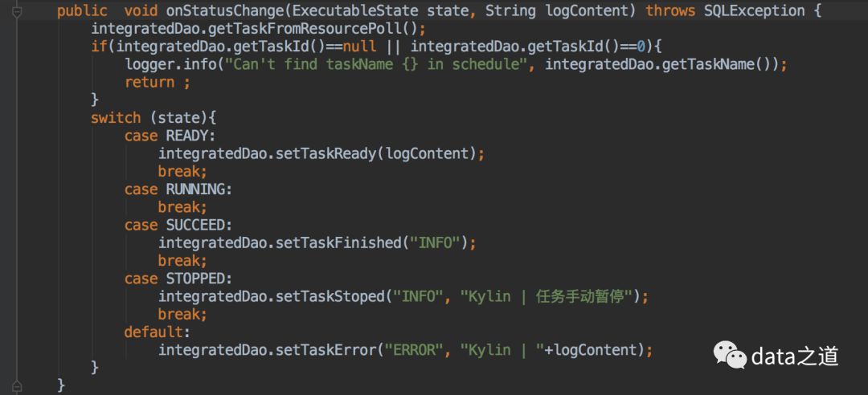Screen dimensions: 868x395
Task: Click the setTaskFinished method call
Action: pyautogui.click(x=338, y=243)
